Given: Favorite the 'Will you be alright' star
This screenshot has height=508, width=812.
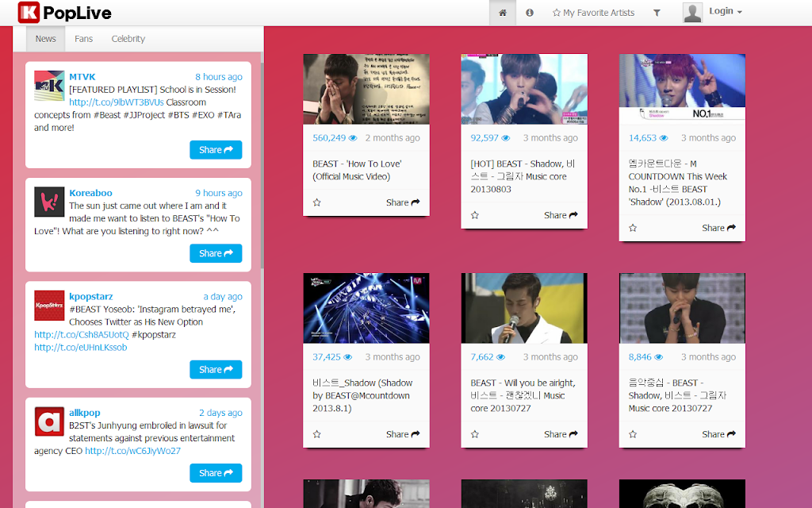Looking at the screenshot, I should pos(475,434).
